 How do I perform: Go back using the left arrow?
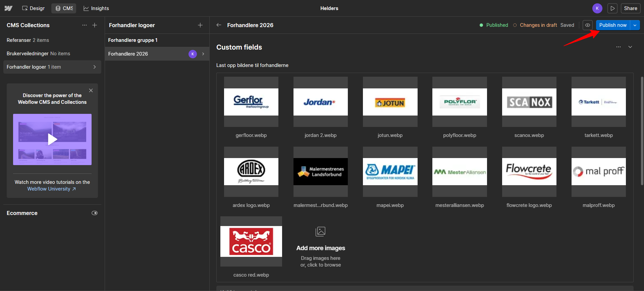[219, 25]
